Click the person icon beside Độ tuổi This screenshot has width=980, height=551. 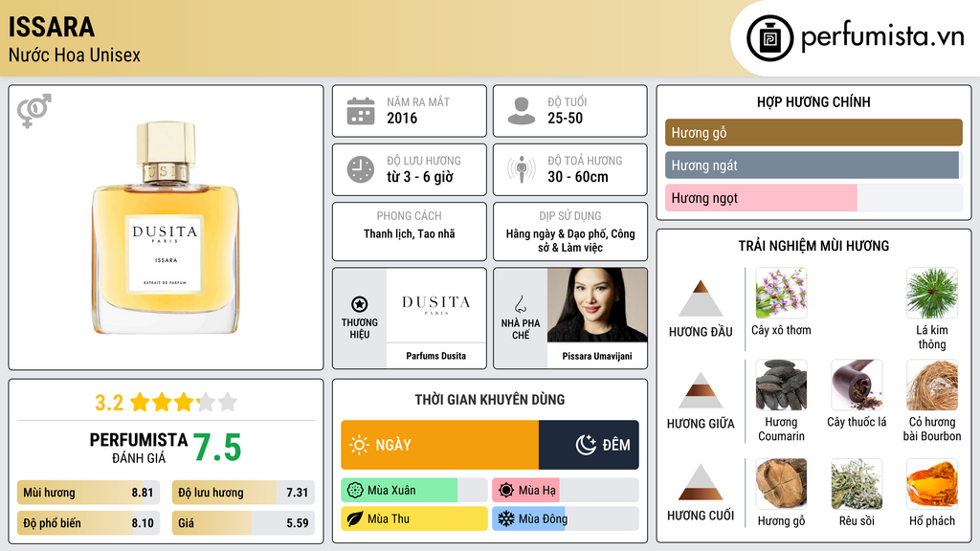coord(522,111)
